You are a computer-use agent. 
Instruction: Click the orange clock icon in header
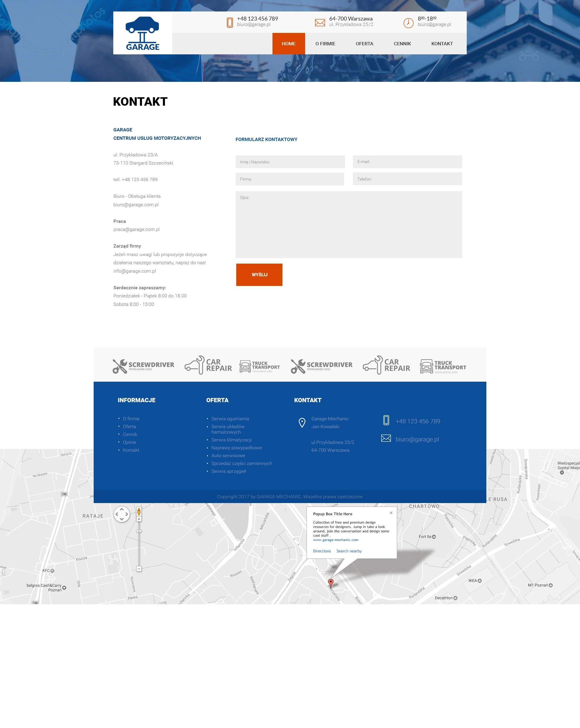point(408,23)
